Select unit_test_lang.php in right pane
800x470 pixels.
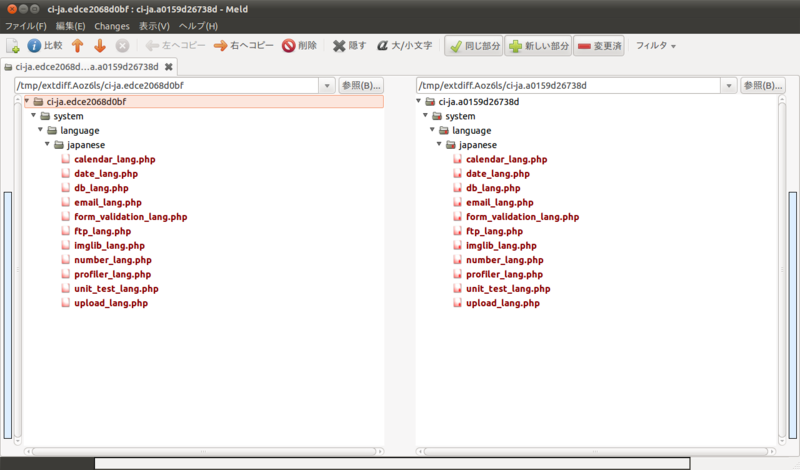coord(508,288)
